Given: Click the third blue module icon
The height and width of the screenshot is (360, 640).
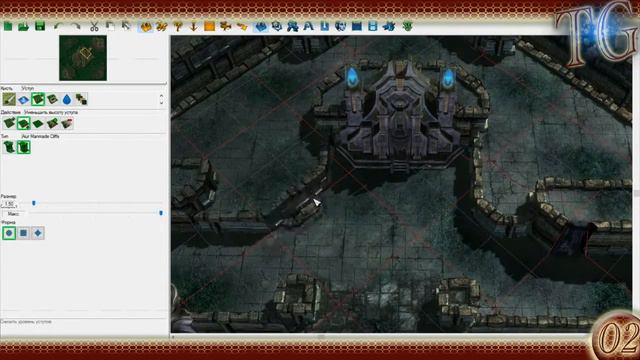Looking at the screenshot, I should (293, 27).
